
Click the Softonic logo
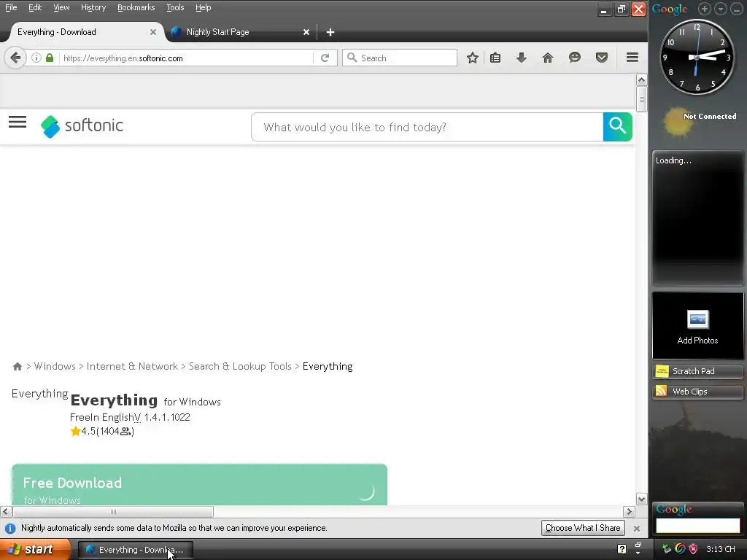pos(82,126)
